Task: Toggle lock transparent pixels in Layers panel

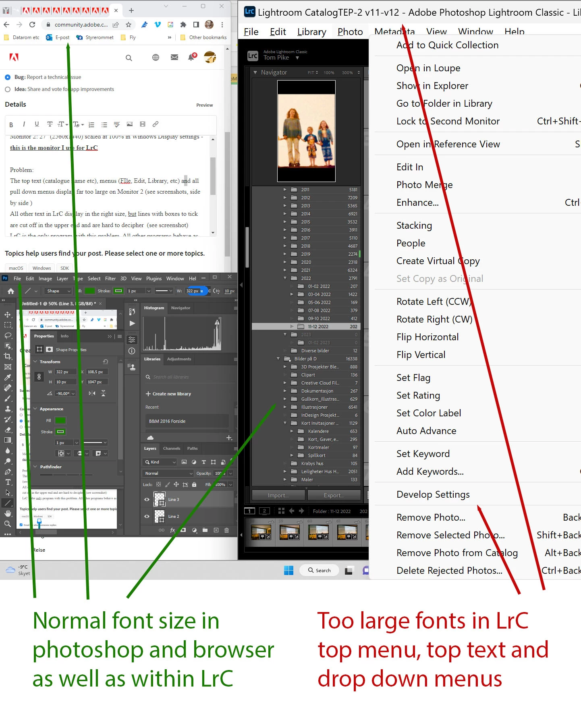Action: click(159, 484)
